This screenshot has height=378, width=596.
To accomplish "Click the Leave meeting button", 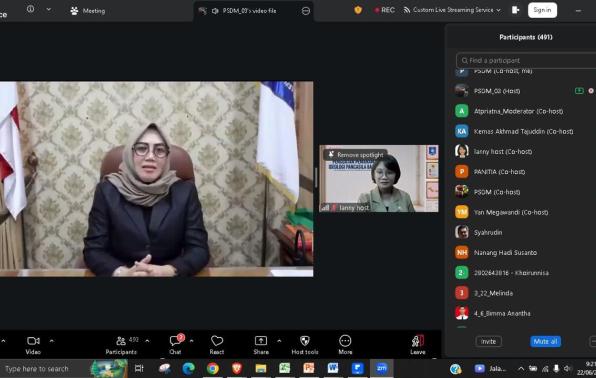I will pyautogui.click(x=417, y=345).
